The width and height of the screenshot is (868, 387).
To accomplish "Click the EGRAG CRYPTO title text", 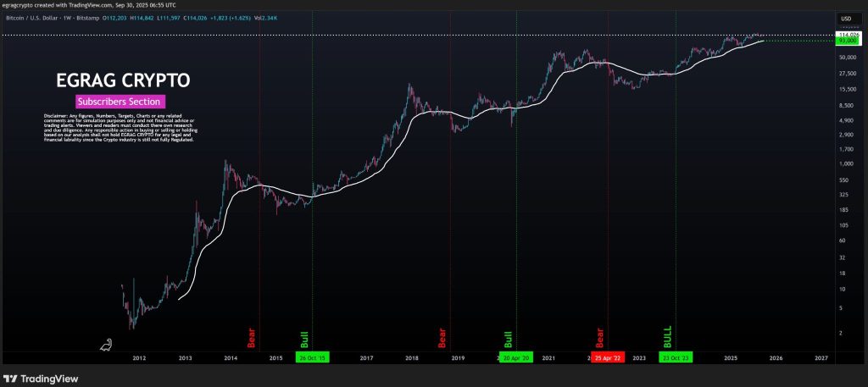I will click(123, 80).
